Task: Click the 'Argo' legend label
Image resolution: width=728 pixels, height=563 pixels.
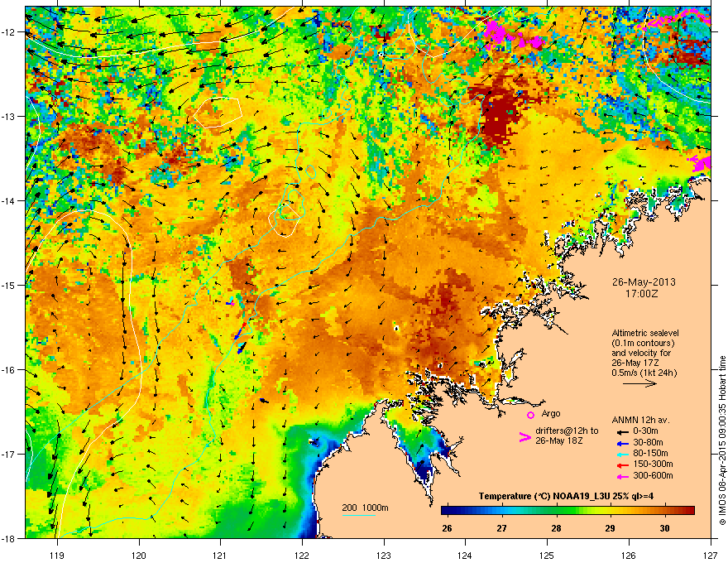Action: (x=551, y=413)
